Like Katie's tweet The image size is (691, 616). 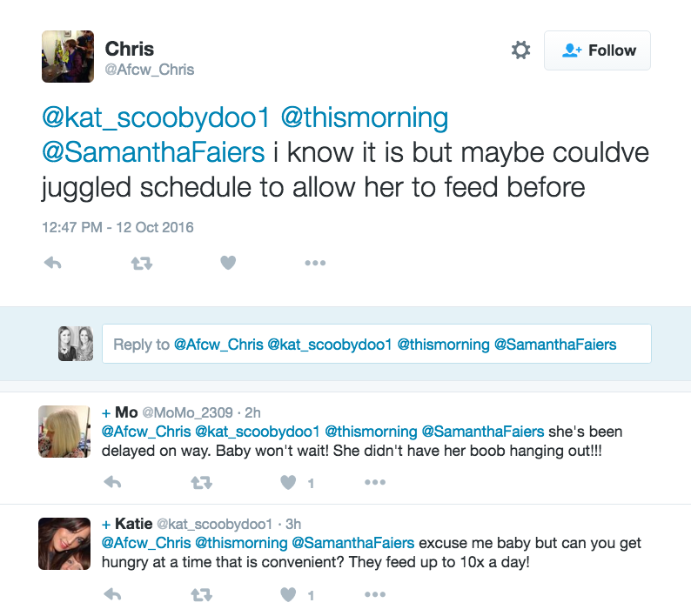pyautogui.click(x=289, y=595)
